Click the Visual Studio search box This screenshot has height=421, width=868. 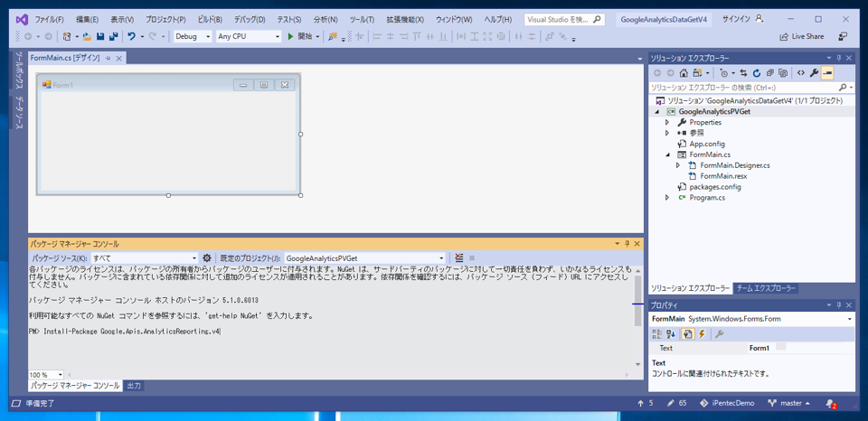(x=564, y=19)
